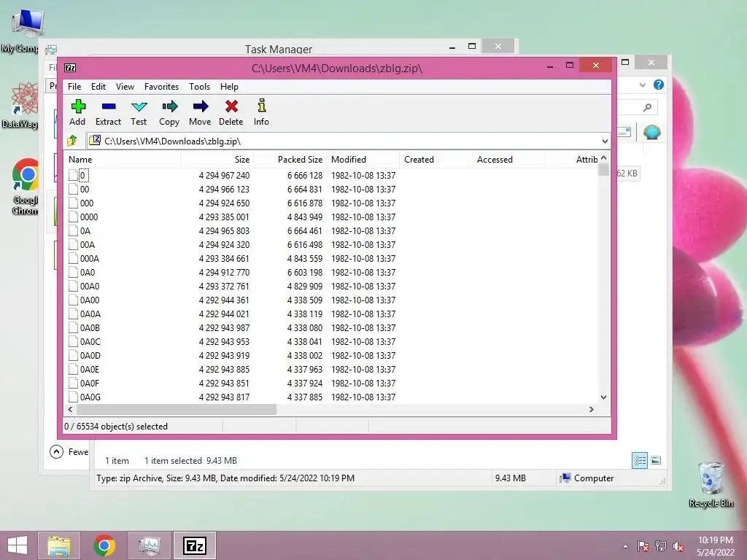
Task: Show hidden tray icons arrow
Action: click(x=625, y=547)
